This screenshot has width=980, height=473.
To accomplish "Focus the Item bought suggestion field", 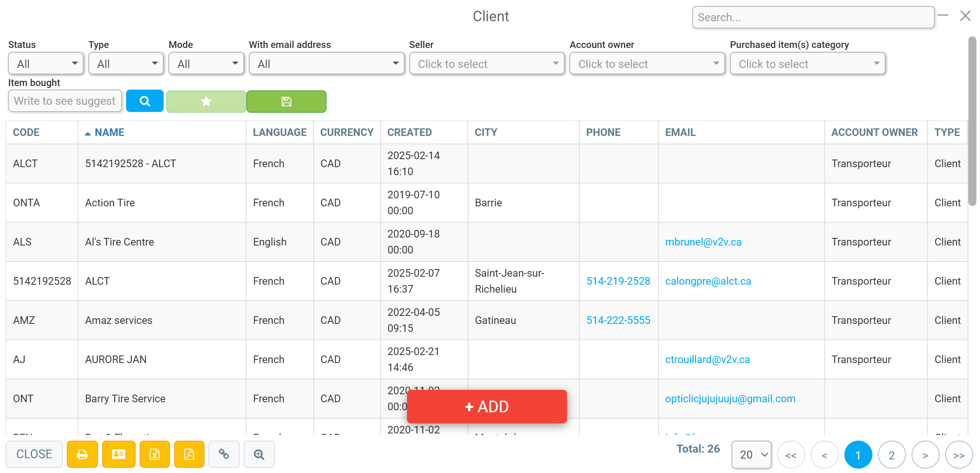I will coord(65,101).
